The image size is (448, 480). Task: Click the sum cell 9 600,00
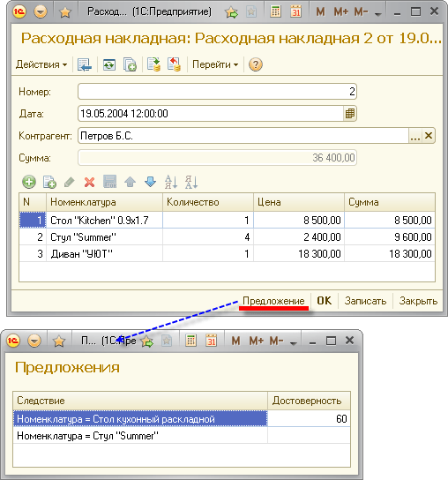coord(390,236)
